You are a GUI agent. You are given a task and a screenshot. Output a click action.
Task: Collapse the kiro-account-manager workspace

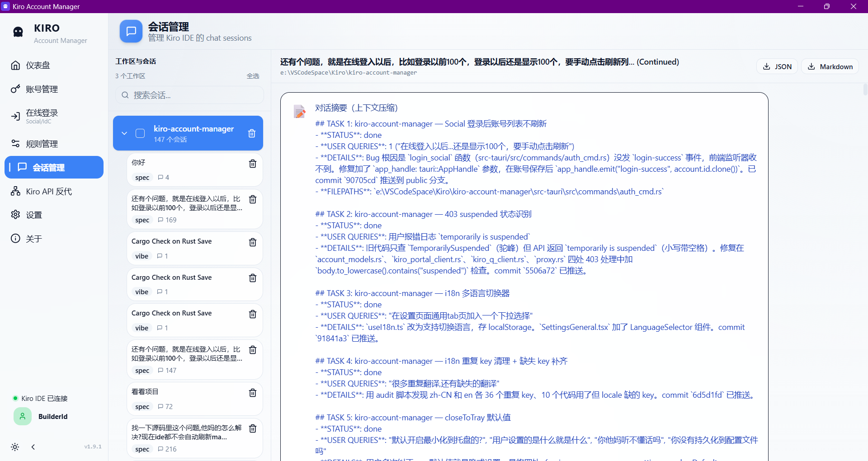coord(124,133)
